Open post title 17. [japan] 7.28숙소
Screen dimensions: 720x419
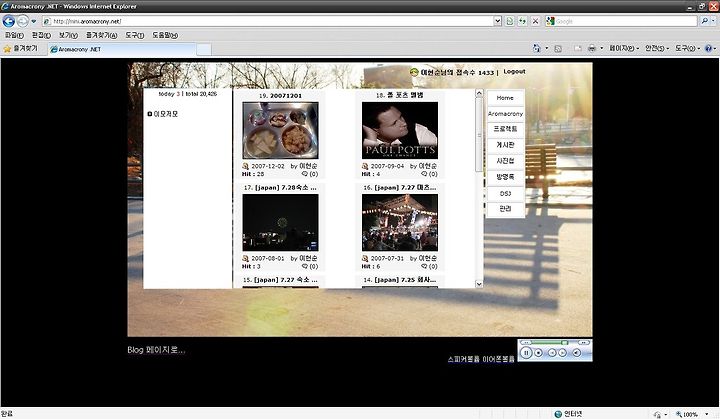point(280,187)
